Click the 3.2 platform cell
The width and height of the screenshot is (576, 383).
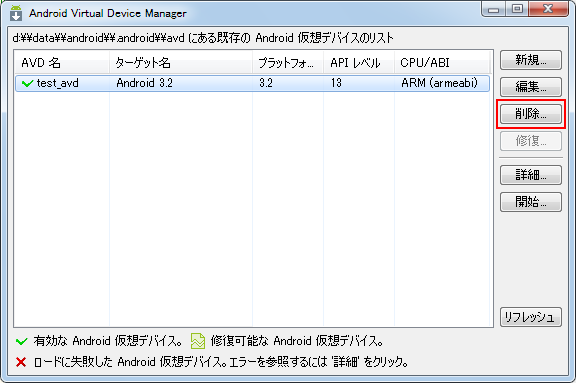coord(266,83)
